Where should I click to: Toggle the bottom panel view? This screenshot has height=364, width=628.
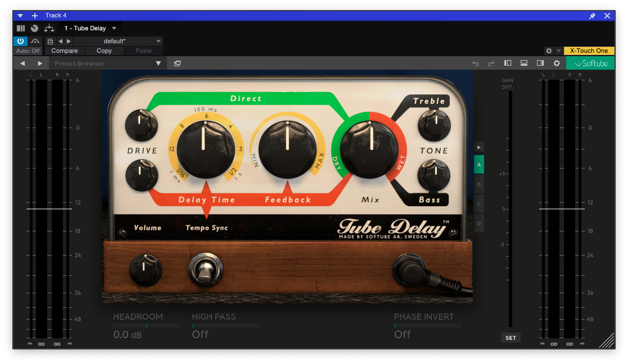(x=524, y=63)
